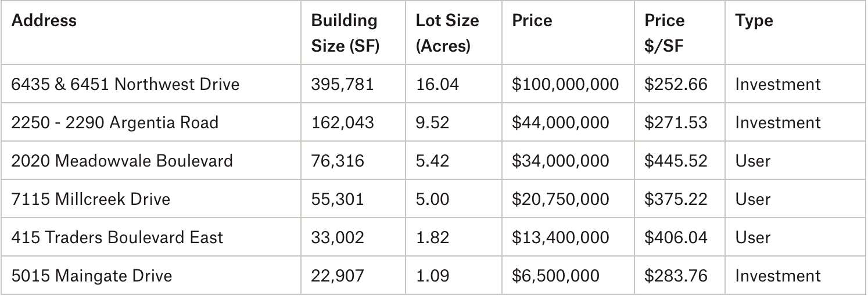
Task: Select the 22,907 building size cell
Action: pos(338,276)
